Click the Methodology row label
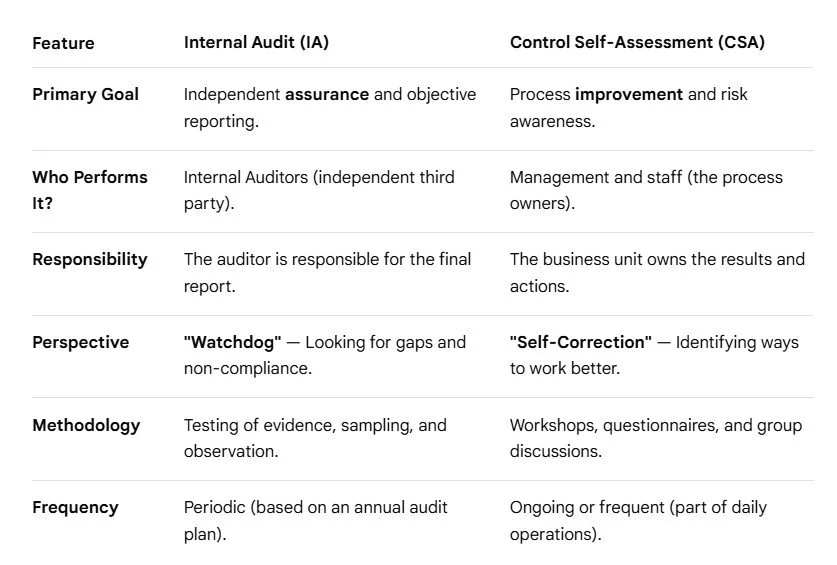The height and width of the screenshot is (565, 837). (x=86, y=425)
